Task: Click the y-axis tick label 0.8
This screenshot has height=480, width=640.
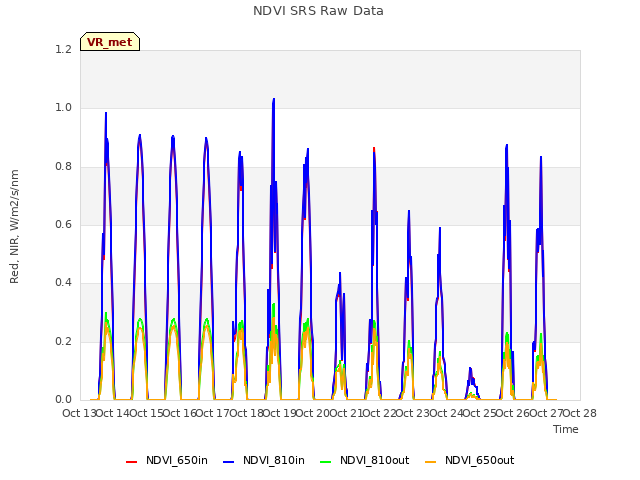Action: click(64, 167)
